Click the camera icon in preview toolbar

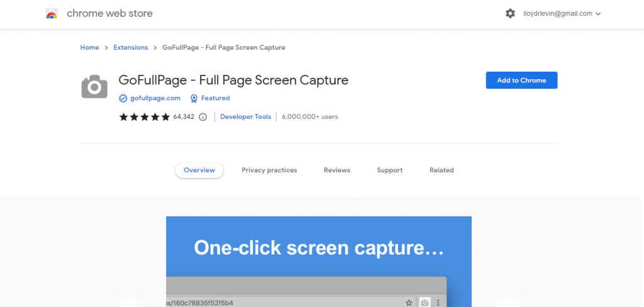click(425, 303)
